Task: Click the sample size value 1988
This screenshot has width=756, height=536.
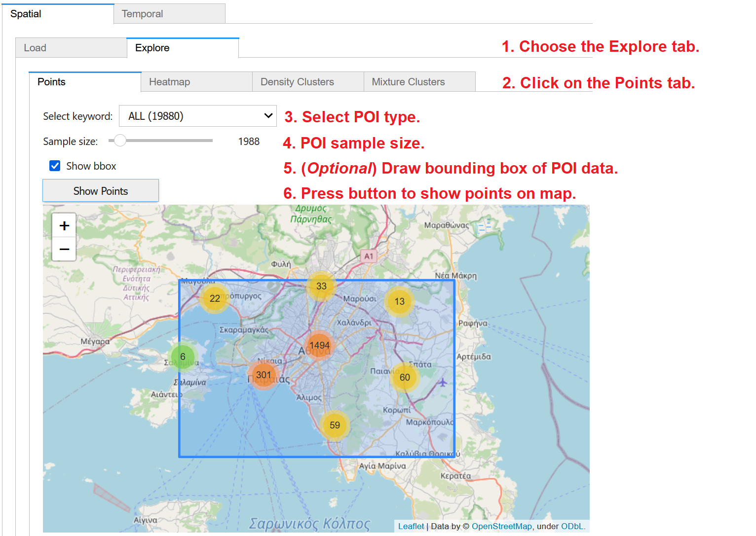Action: pos(249,142)
